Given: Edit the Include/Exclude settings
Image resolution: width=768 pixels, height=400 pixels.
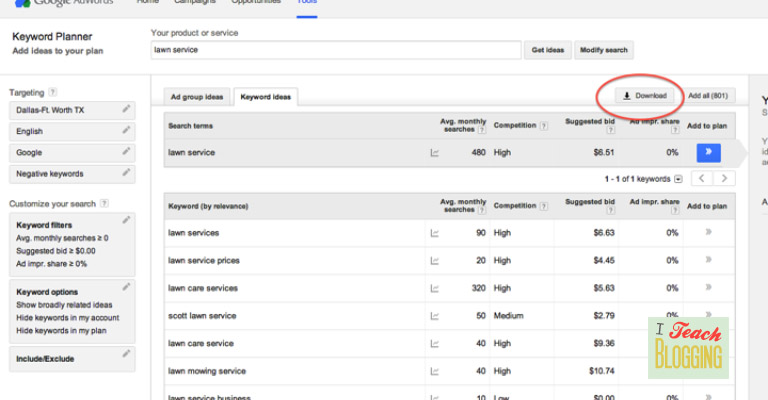Looking at the screenshot, I should click(x=126, y=354).
